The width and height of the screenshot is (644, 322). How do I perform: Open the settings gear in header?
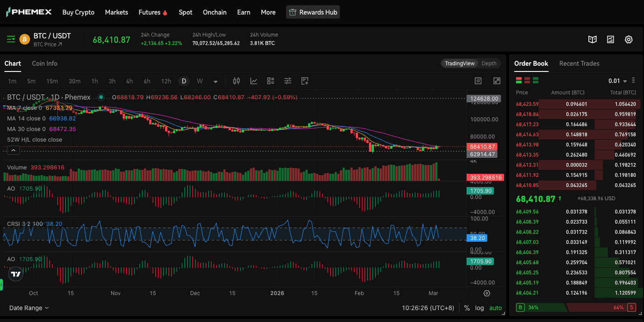[x=629, y=40]
